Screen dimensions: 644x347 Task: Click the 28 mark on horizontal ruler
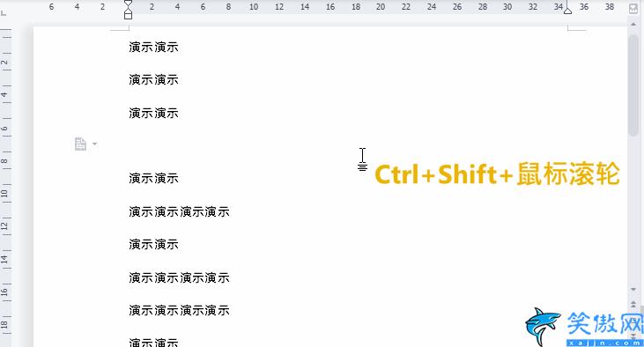click(x=483, y=6)
